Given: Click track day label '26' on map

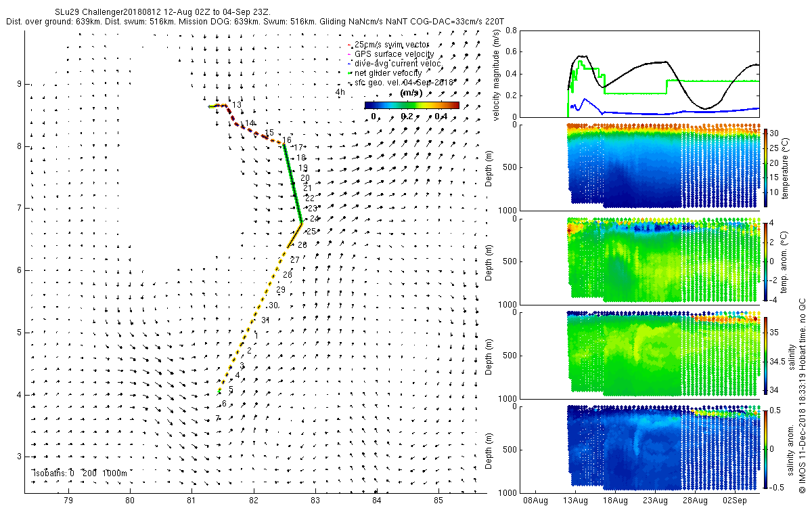Looking at the screenshot, I should [302, 245].
